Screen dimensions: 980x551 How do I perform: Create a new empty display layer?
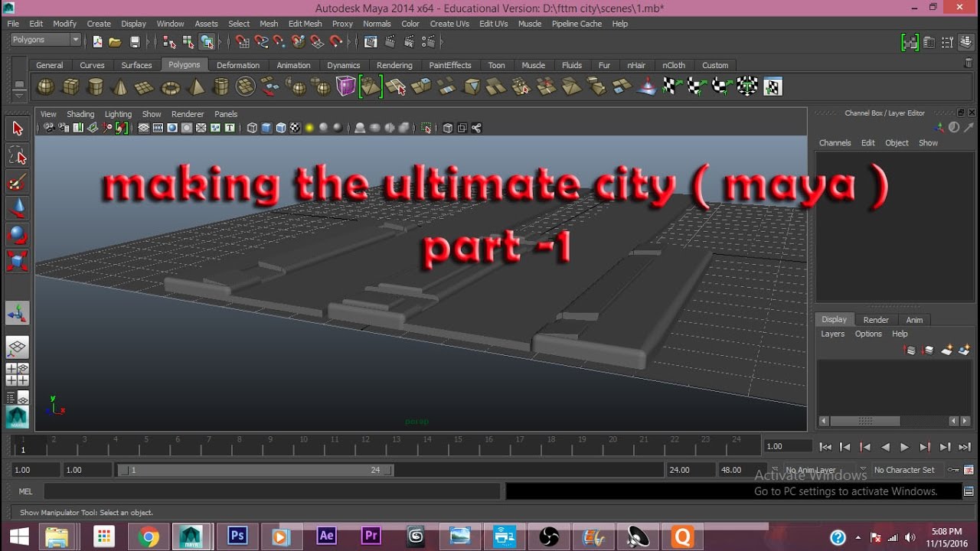coord(946,350)
